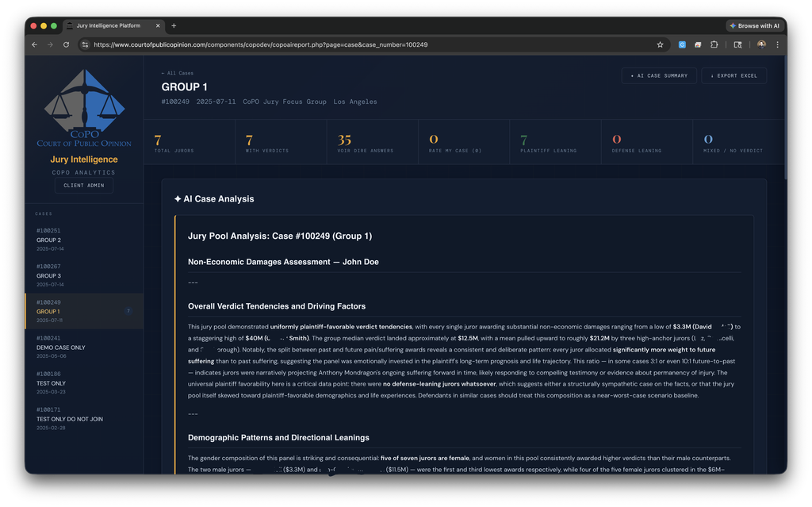Viewport: 812px width, 507px height.
Task: Click the WITH VERDICTS stat card
Action: tap(282, 142)
